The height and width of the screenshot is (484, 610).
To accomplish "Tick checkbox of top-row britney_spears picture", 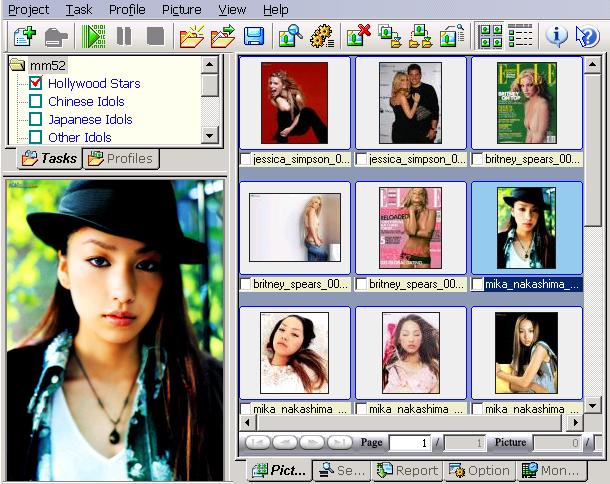I will tap(478, 160).
